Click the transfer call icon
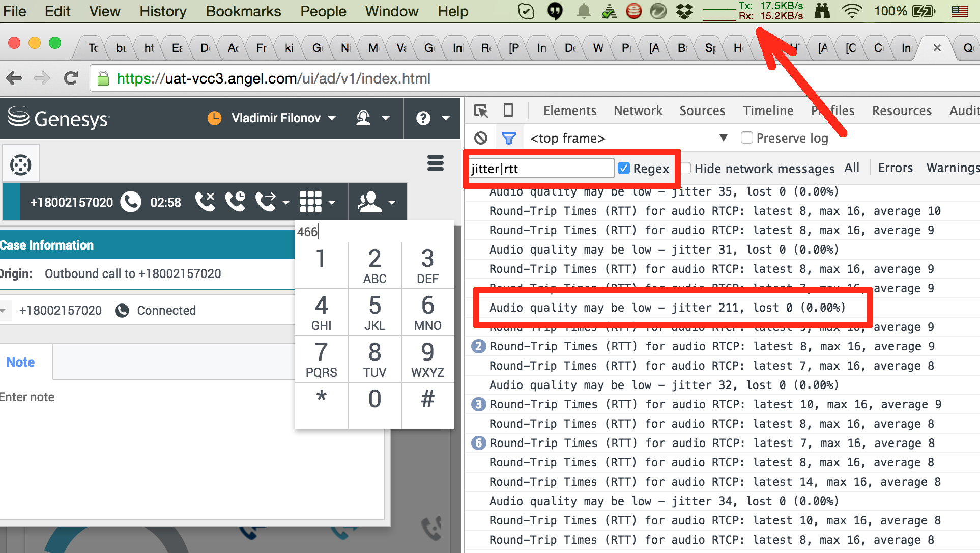Viewport: 980px width, 553px height. coord(266,202)
